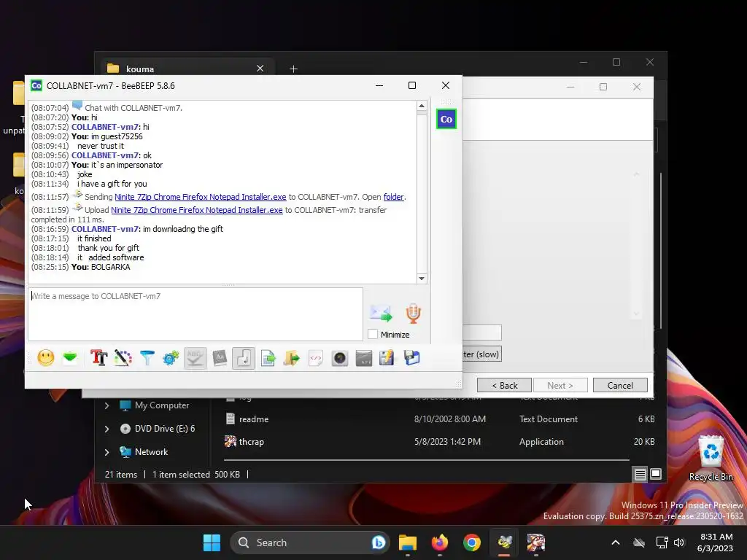Click the camera screenshot icon in toolbar
Screen dimensions: 747x560
point(340,357)
